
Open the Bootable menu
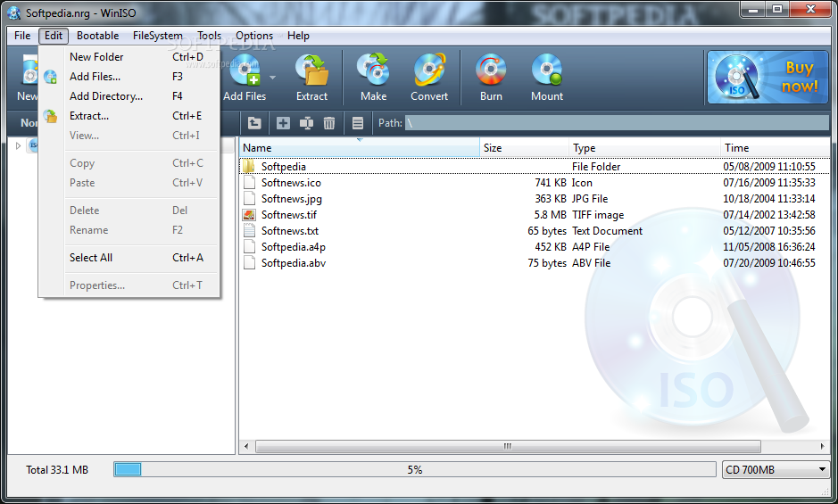coord(98,36)
